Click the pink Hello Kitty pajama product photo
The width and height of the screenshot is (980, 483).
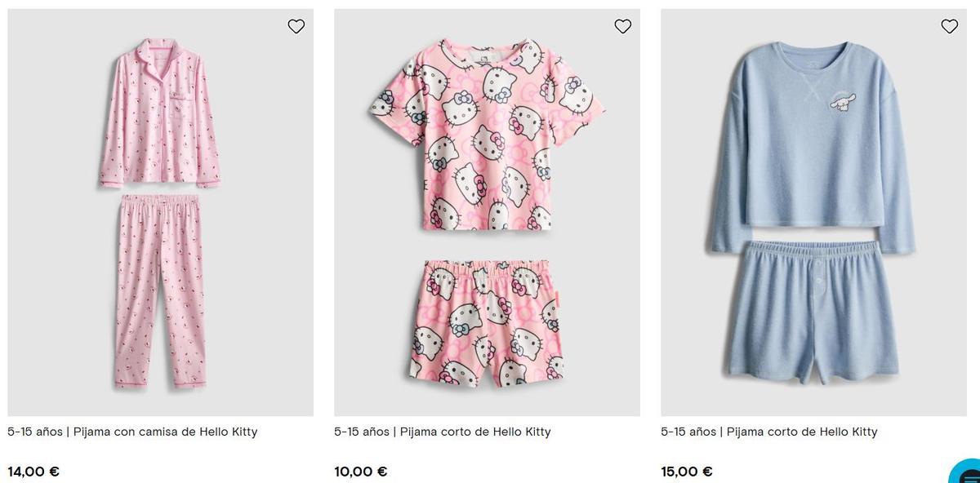coord(160,212)
